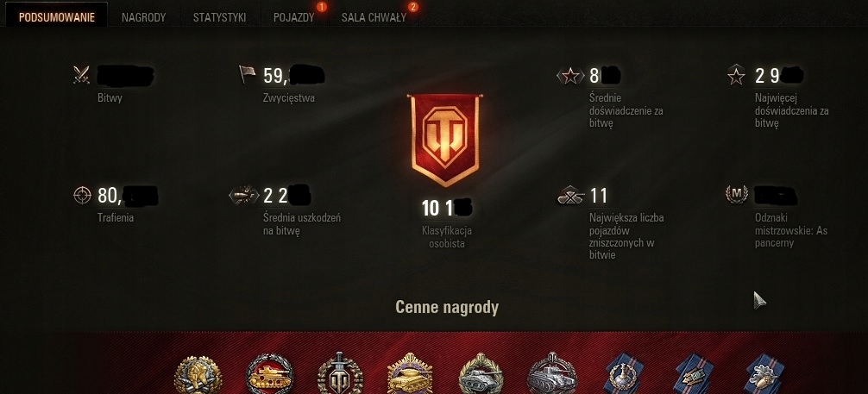This screenshot has width=868, height=394.
Task: Click the Podsumowanie tab
Action: 56,17
